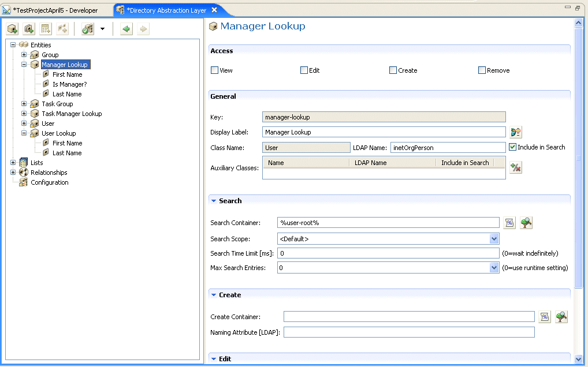Click the add/remove Auxiliary Classes icon
The height and width of the screenshot is (367, 588).
click(515, 168)
